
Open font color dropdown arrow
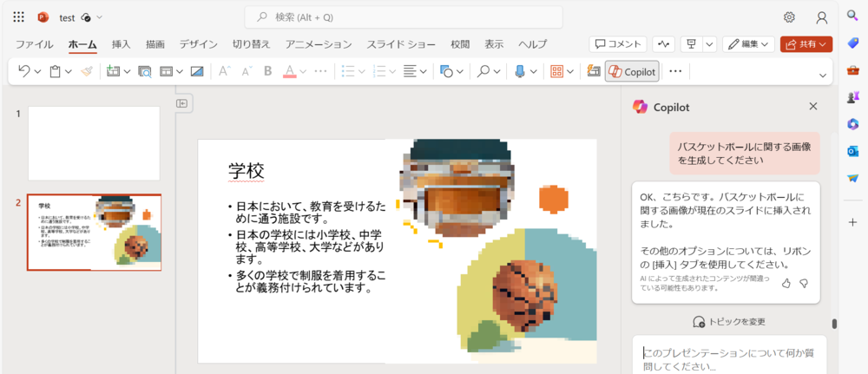click(303, 71)
